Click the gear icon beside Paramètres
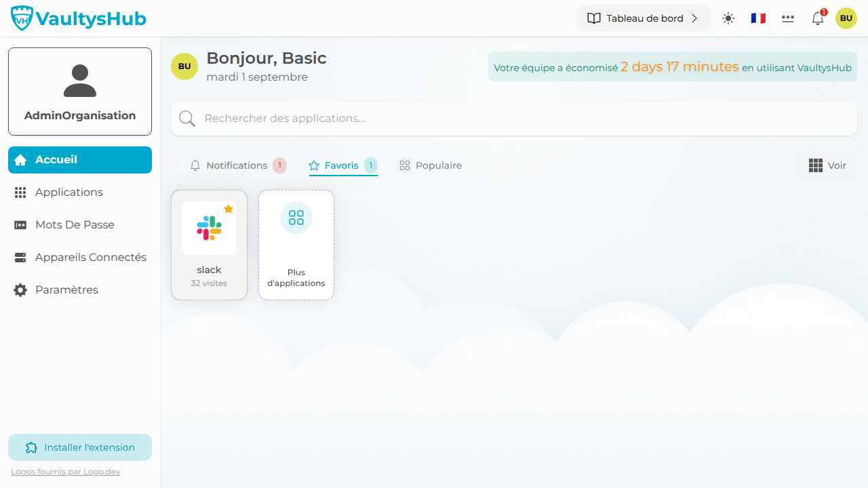This screenshot has height=488, width=868. click(20, 290)
